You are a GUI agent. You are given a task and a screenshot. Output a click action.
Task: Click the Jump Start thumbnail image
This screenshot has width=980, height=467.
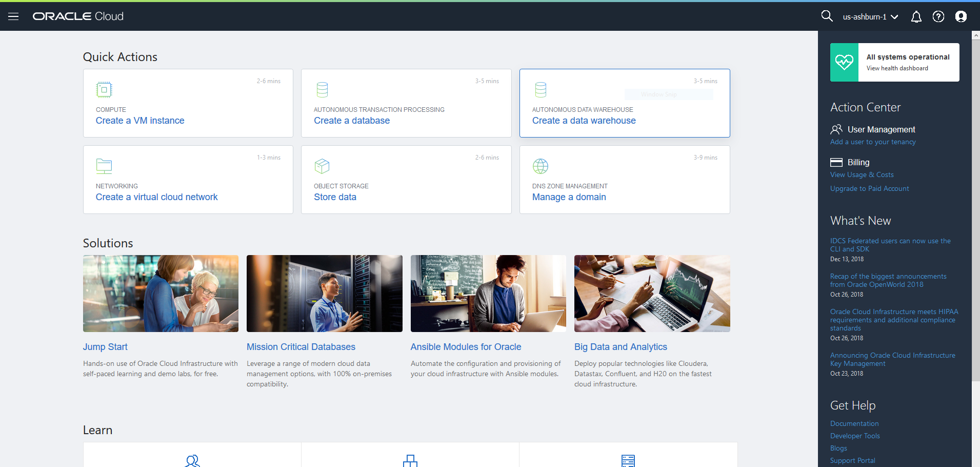(161, 294)
